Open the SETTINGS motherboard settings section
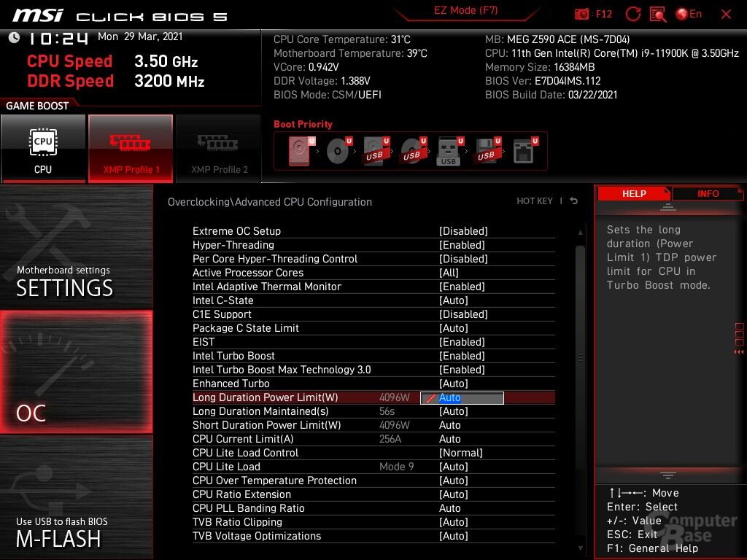This screenshot has height=560, width=747. pos(76,247)
